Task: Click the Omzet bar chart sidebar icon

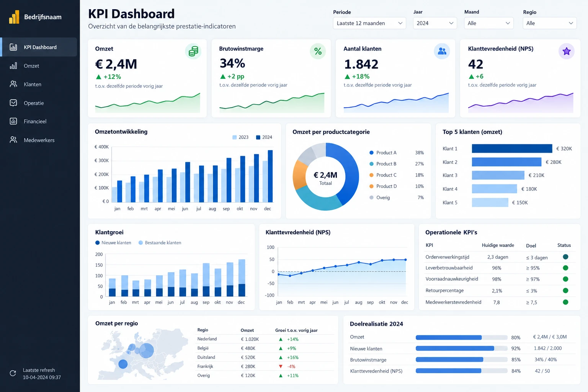Action: 13,66
